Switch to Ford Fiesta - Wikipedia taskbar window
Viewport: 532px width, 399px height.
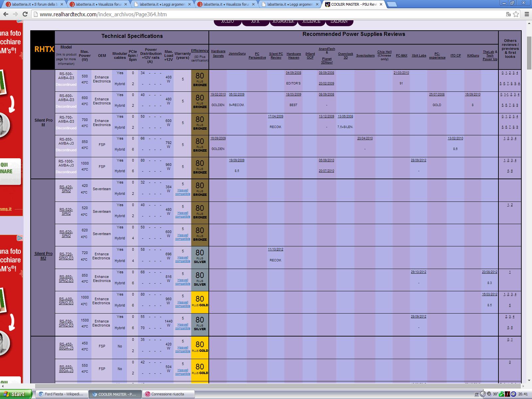(61, 394)
